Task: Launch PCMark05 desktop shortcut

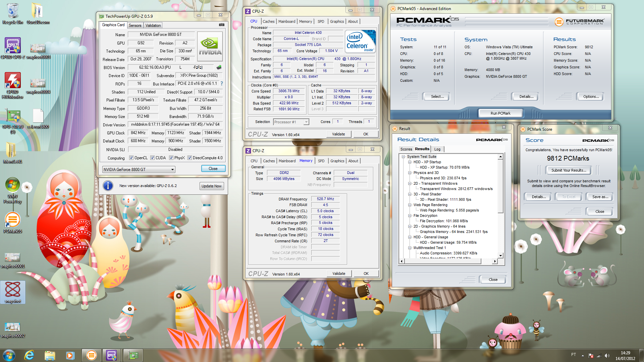Action: click(12, 223)
